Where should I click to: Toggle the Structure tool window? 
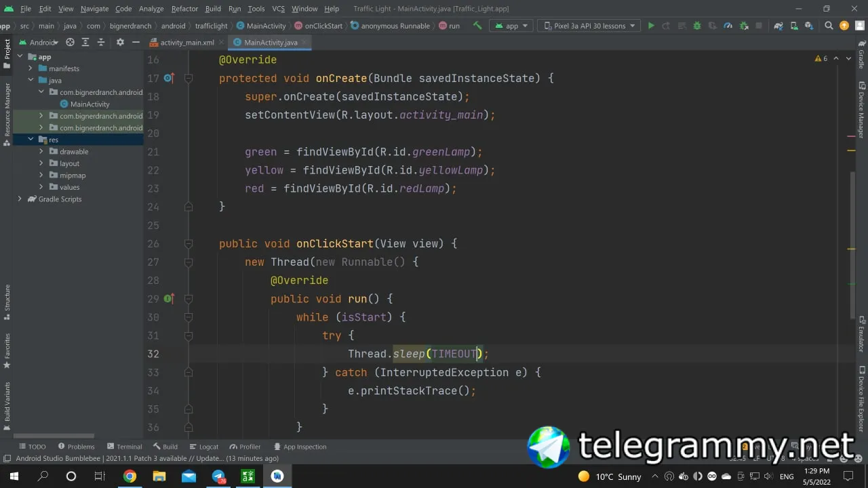click(x=7, y=302)
